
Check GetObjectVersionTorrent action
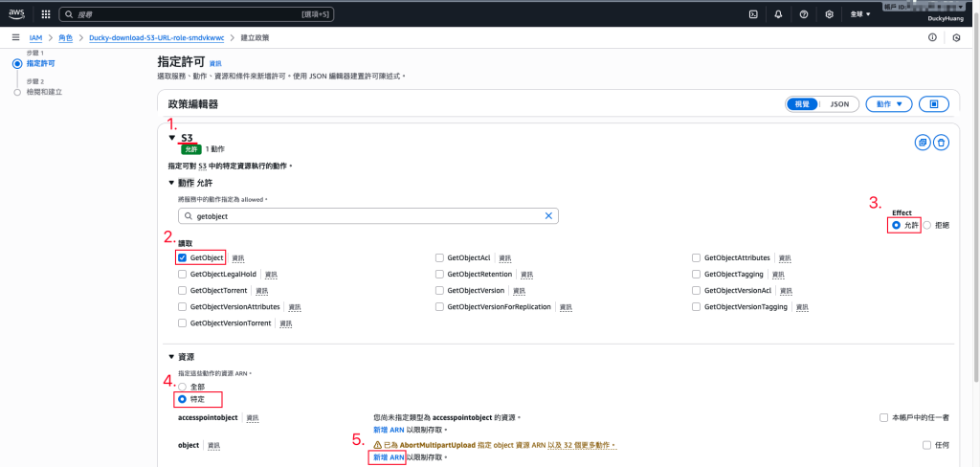[x=182, y=323]
